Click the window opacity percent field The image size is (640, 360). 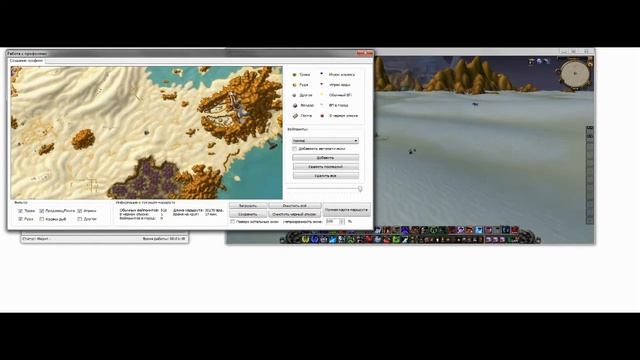pyautogui.click(x=332, y=222)
